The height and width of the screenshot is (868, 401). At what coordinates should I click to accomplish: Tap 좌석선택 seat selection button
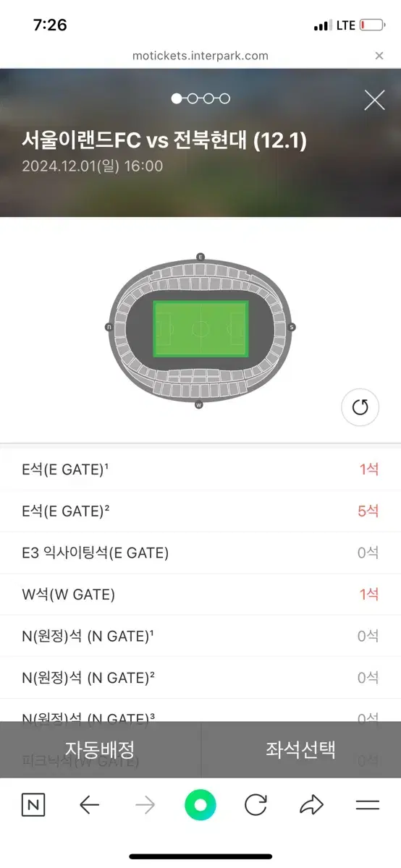301,749
